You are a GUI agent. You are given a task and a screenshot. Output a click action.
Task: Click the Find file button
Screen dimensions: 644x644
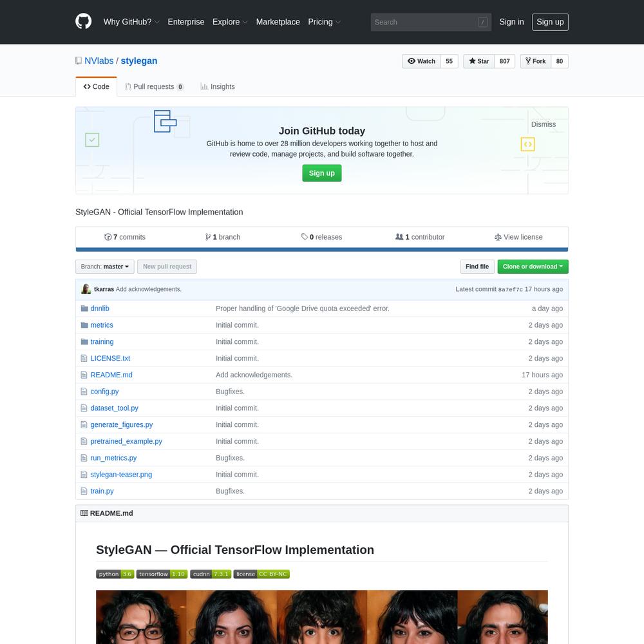click(x=477, y=267)
